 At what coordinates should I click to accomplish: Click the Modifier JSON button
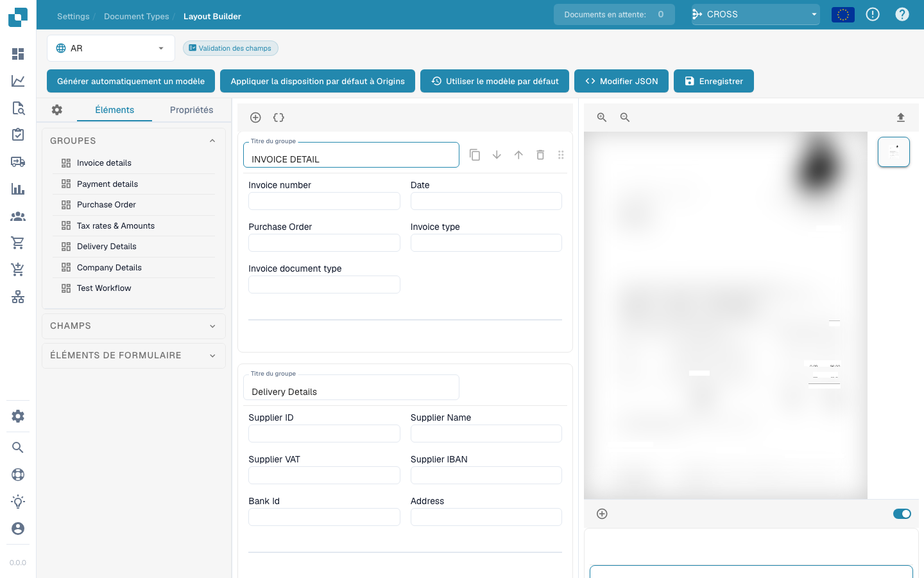pyautogui.click(x=621, y=81)
